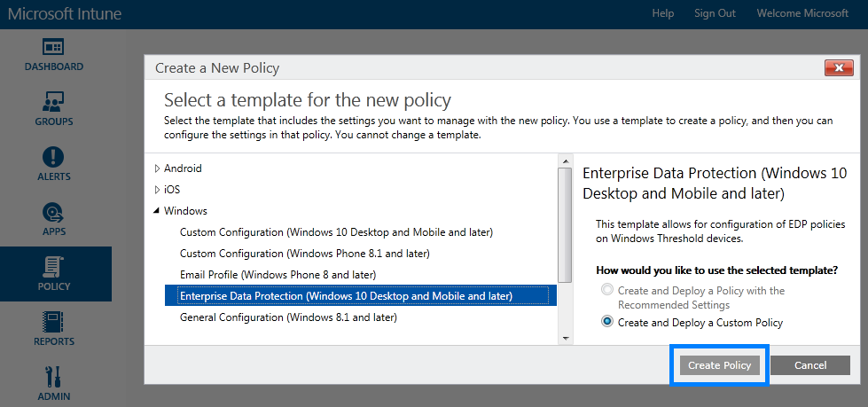This screenshot has height=407, width=868.
Task: Click the template list scroll down arrow
Action: coord(565,337)
